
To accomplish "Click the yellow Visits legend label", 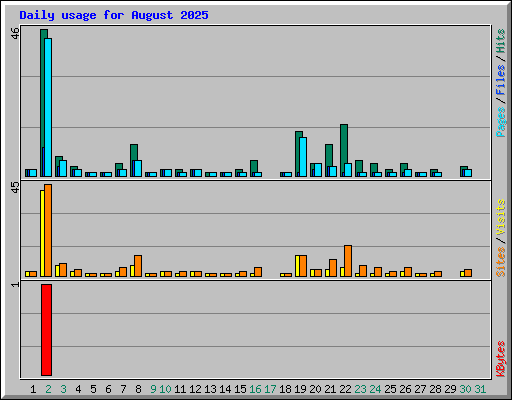I will (501, 217).
